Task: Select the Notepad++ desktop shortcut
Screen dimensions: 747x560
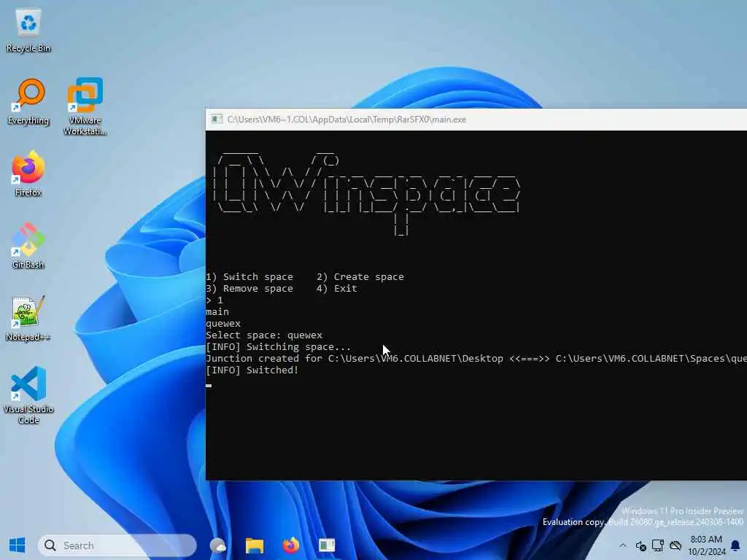Action: pyautogui.click(x=28, y=318)
